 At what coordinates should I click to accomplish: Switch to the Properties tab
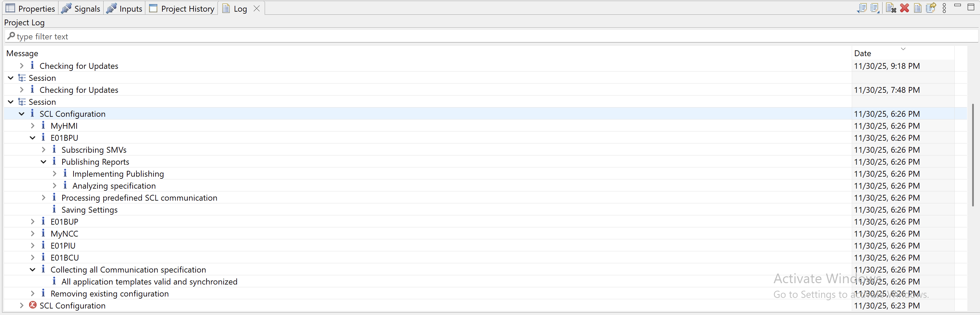pos(30,8)
